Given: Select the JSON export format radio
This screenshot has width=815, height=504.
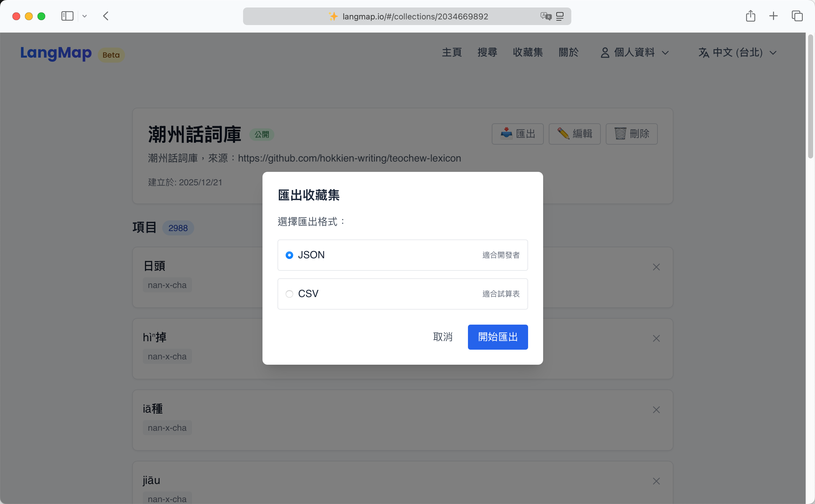Looking at the screenshot, I should pos(289,255).
